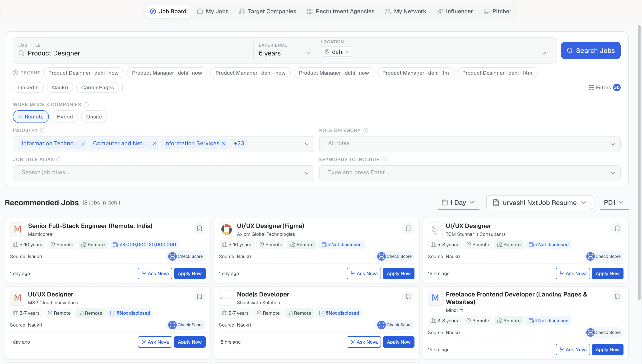The image size is (642, 364).
Task: Remove the dehi location tag
Action: point(347,52)
